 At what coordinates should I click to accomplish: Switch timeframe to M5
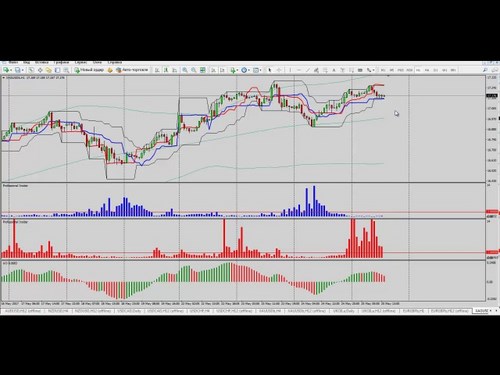(x=392, y=70)
